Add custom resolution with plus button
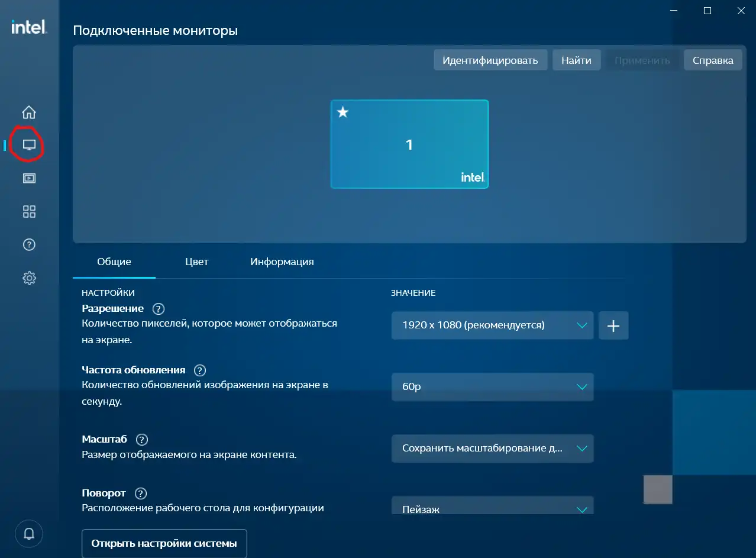 (x=613, y=325)
